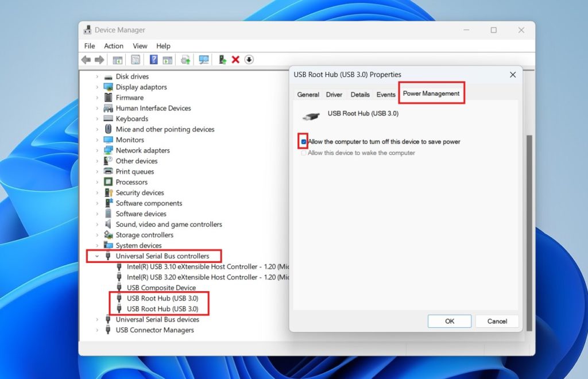588x379 pixels.
Task: Toggle show hidden console tree icon
Action: [118, 59]
